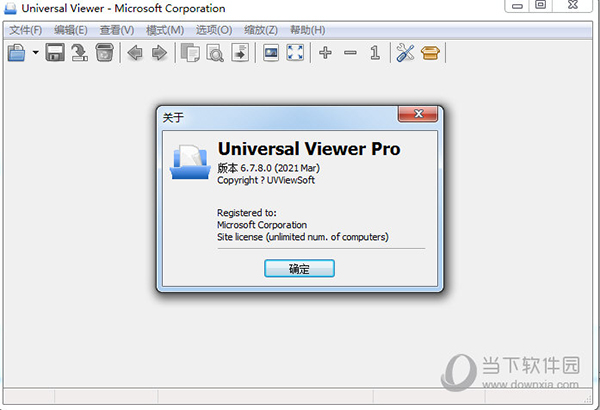Image resolution: width=600 pixels, height=410 pixels.
Task: Go to next file arrow
Action: 159,52
